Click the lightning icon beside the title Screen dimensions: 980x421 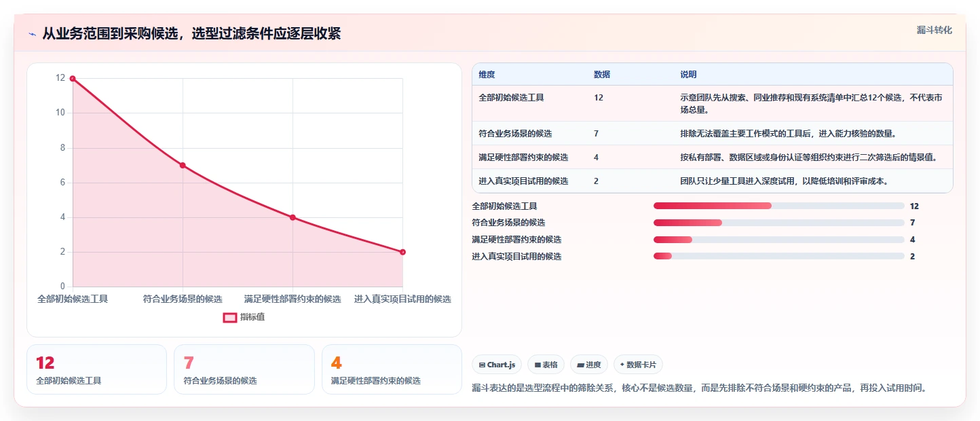point(33,34)
